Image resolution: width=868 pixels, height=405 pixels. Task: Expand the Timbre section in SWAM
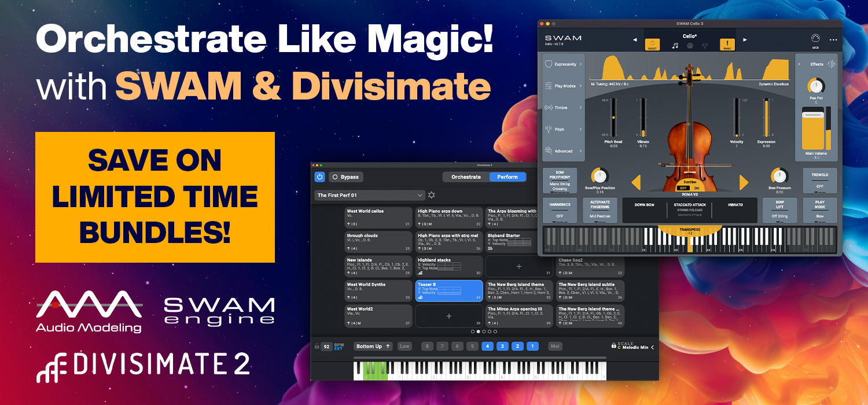564,108
